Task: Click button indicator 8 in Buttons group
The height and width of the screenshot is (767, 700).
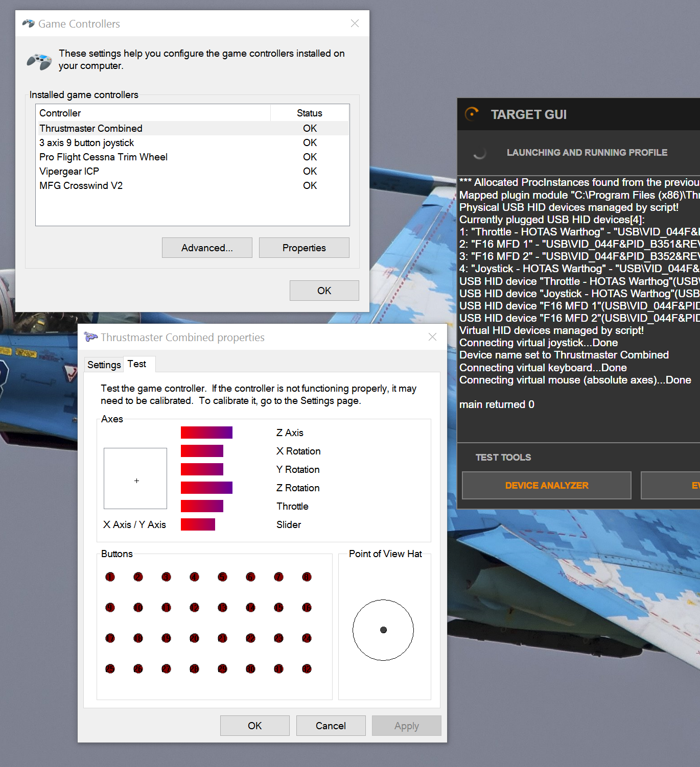Action: tap(307, 577)
